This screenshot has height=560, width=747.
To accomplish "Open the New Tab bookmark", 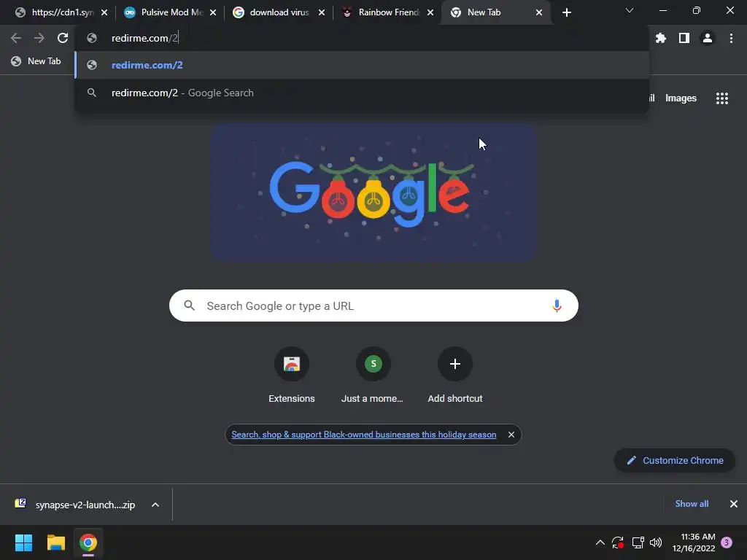I will point(36,61).
